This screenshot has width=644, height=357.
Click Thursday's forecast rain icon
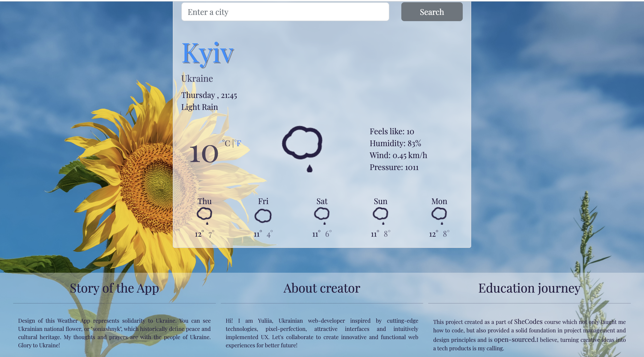point(204,216)
